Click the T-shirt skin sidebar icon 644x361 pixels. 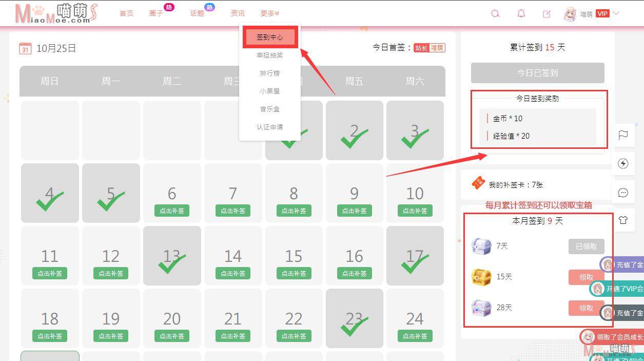[623, 220]
